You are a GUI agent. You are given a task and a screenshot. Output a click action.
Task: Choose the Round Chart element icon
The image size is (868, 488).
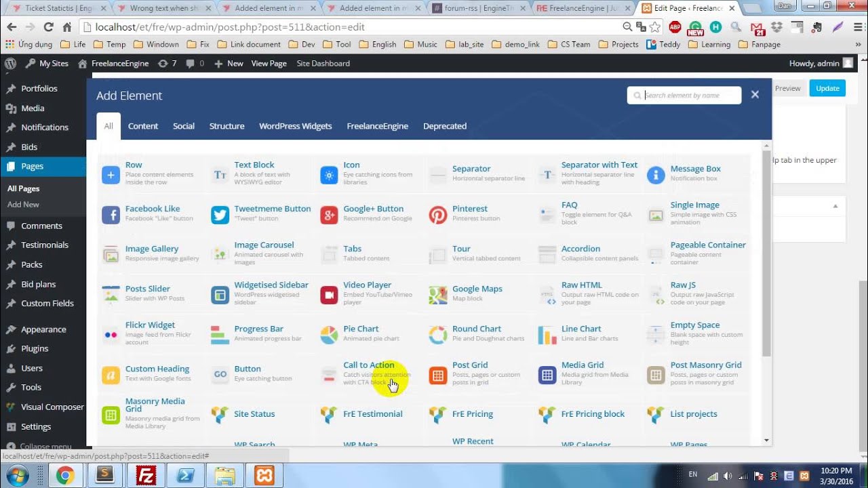438,335
